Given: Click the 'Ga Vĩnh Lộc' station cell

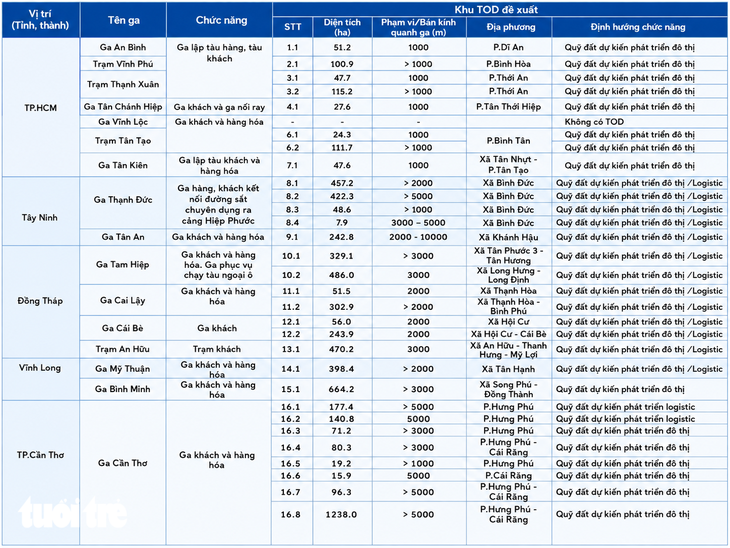Looking at the screenshot, I should [123, 122].
